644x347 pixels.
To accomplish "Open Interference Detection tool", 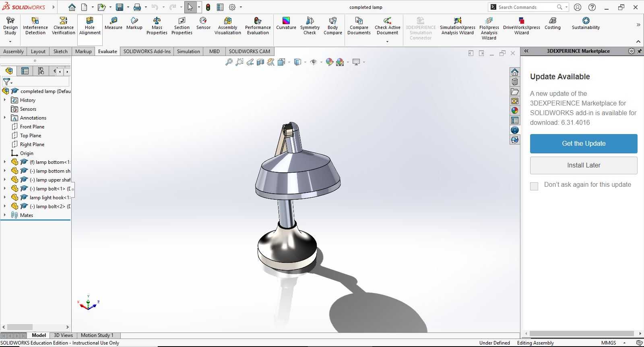I will tap(35, 26).
